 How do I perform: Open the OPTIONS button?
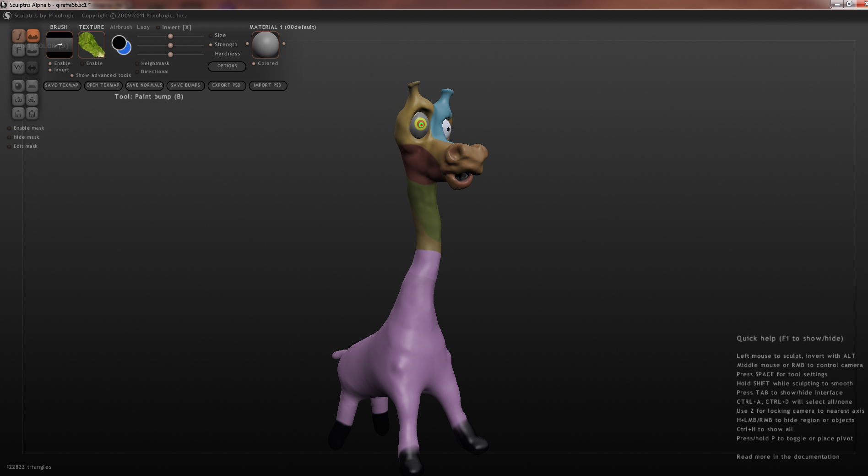(227, 66)
